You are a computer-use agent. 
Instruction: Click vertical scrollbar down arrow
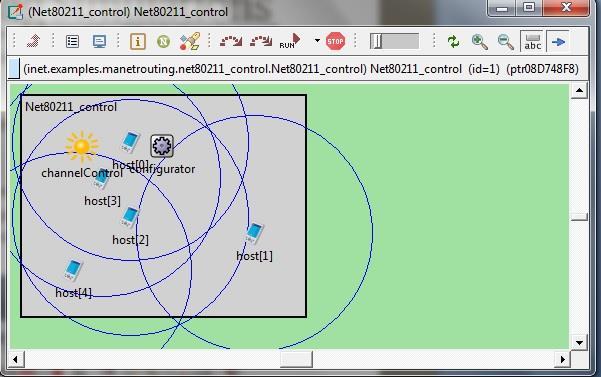tap(579, 342)
